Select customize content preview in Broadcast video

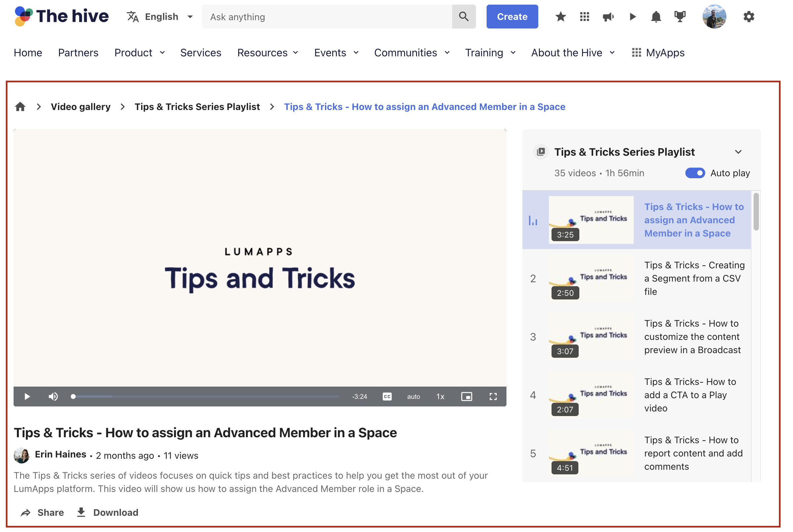(692, 337)
